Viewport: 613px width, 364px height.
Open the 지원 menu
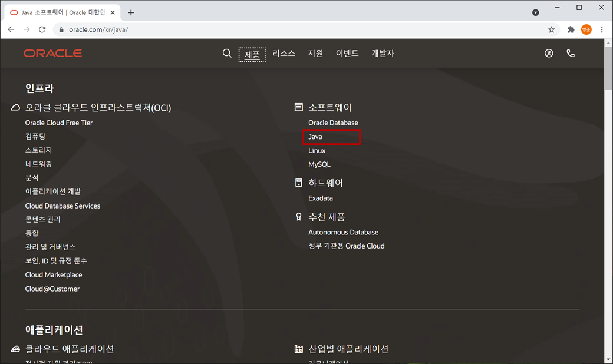click(x=315, y=53)
